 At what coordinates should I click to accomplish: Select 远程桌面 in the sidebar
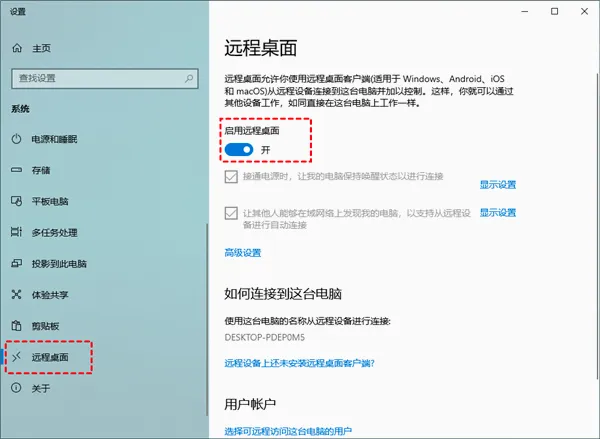coord(50,357)
